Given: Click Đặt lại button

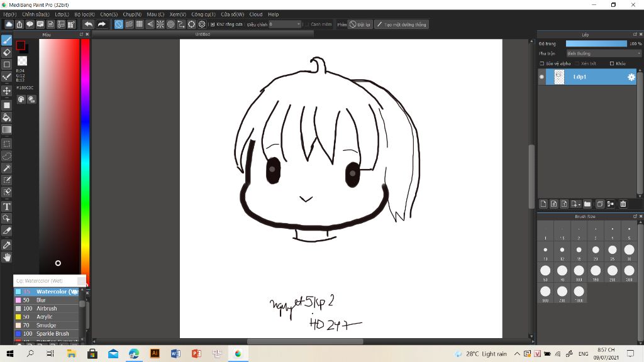Looking at the screenshot, I should (359, 25).
